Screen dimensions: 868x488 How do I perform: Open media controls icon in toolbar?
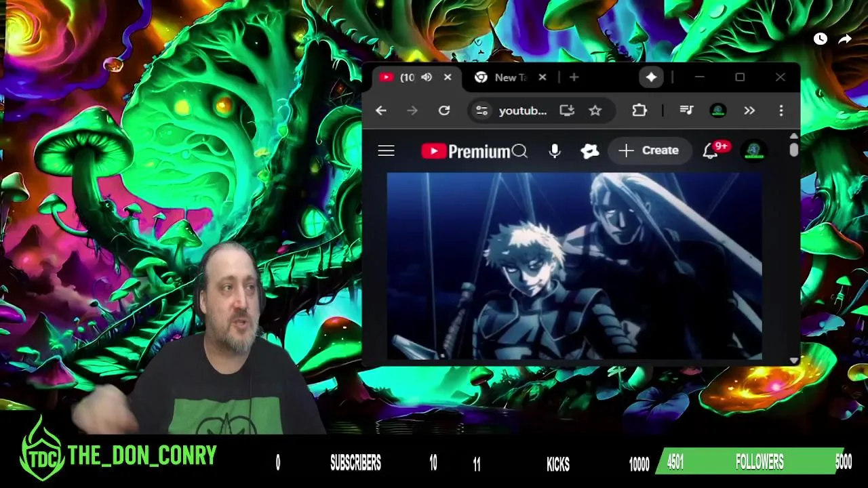[x=686, y=110]
